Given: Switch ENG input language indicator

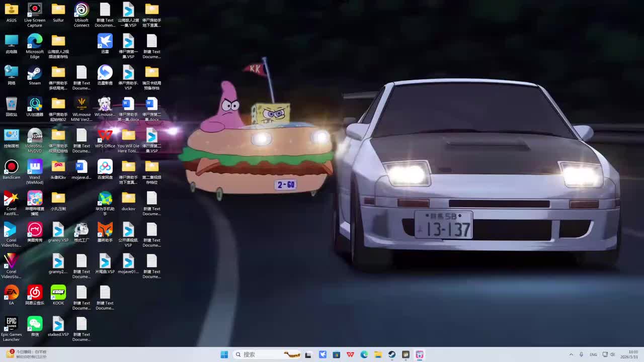Looking at the screenshot, I should click(x=593, y=354).
